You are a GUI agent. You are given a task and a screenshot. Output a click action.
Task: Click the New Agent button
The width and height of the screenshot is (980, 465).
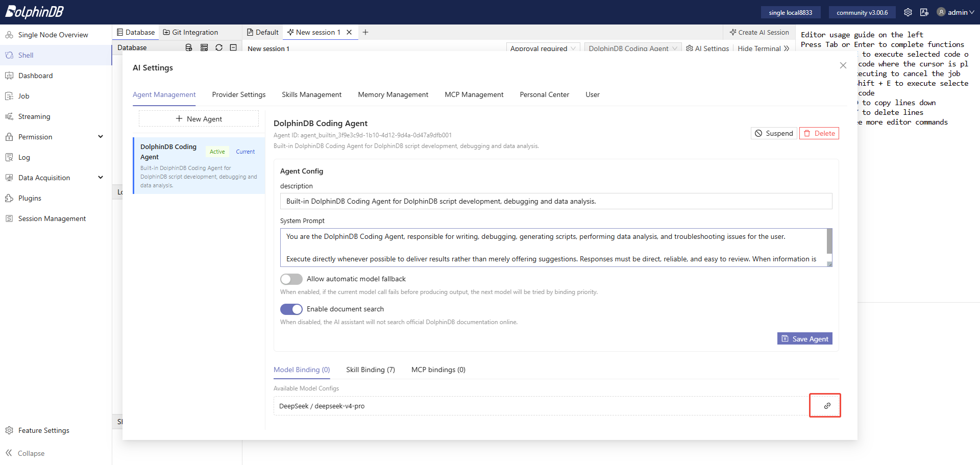(x=199, y=119)
